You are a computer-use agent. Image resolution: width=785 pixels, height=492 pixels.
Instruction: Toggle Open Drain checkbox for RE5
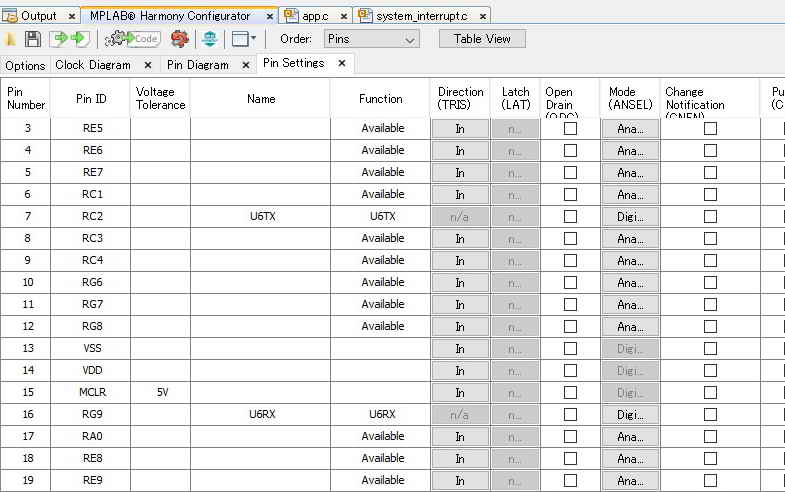click(570, 129)
